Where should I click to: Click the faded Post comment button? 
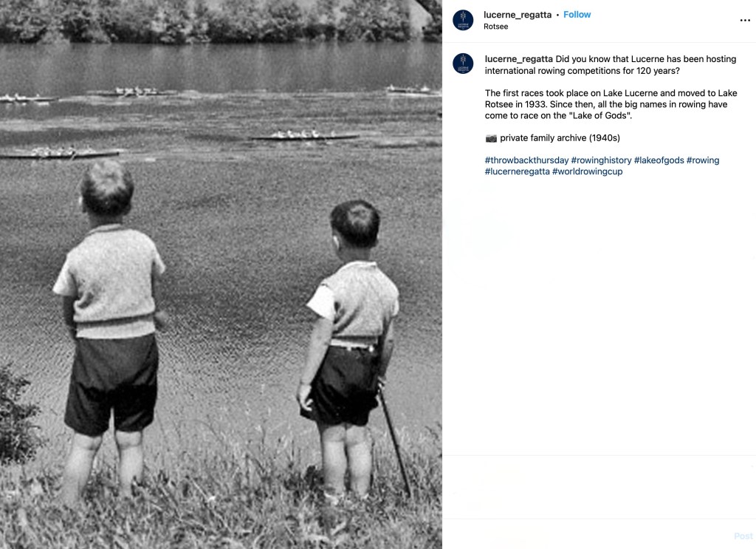(743, 536)
